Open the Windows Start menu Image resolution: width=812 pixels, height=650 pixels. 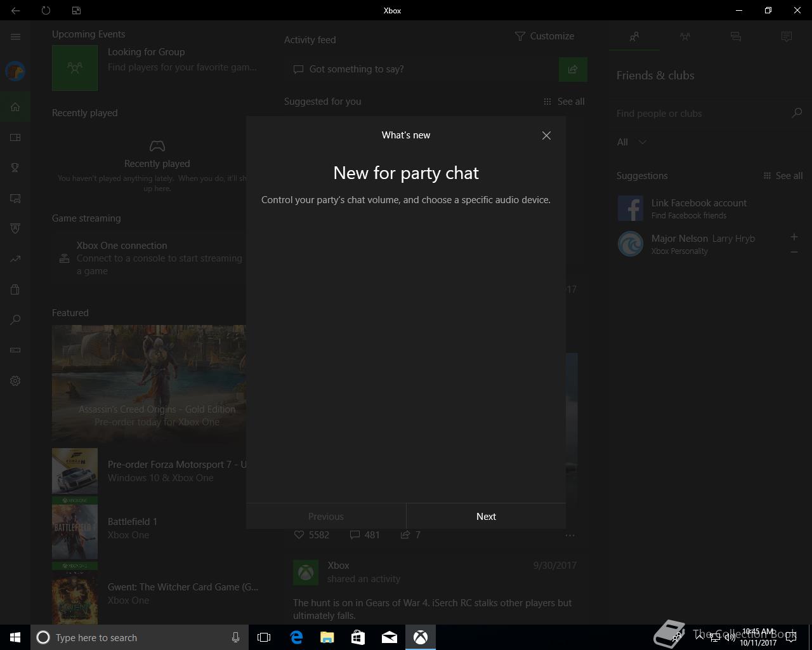[x=15, y=637]
